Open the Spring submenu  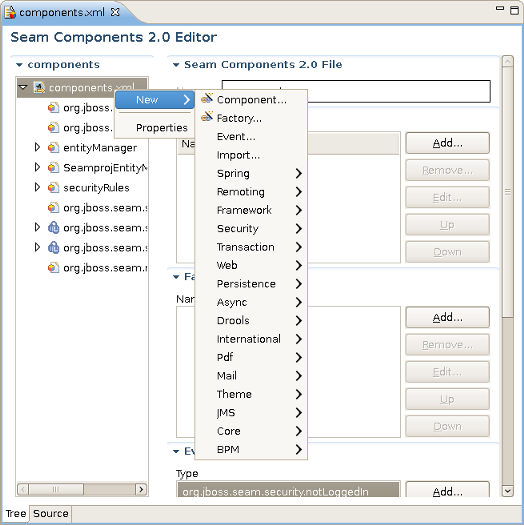tap(251, 173)
